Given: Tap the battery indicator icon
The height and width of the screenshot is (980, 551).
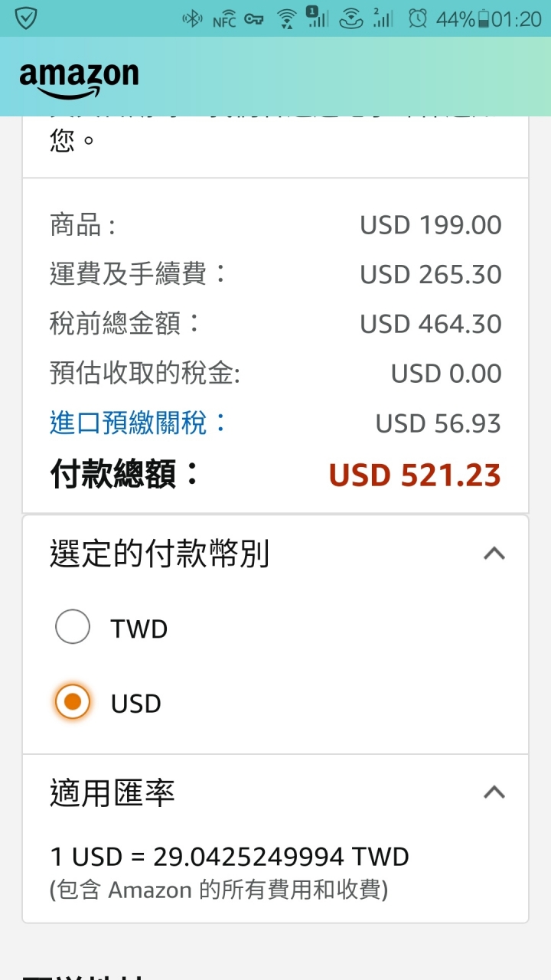Looking at the screenshot, I should [x=483, y=18].
